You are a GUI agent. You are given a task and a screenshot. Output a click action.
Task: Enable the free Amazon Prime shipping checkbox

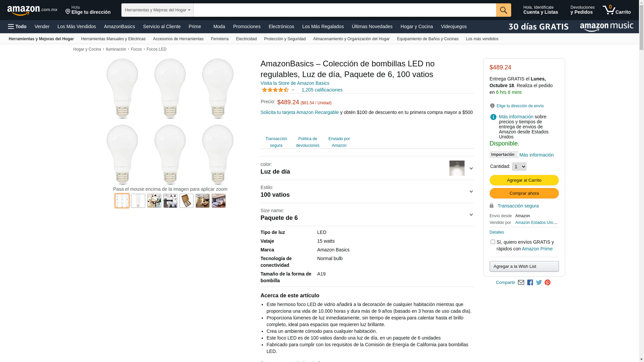[493, 242]
